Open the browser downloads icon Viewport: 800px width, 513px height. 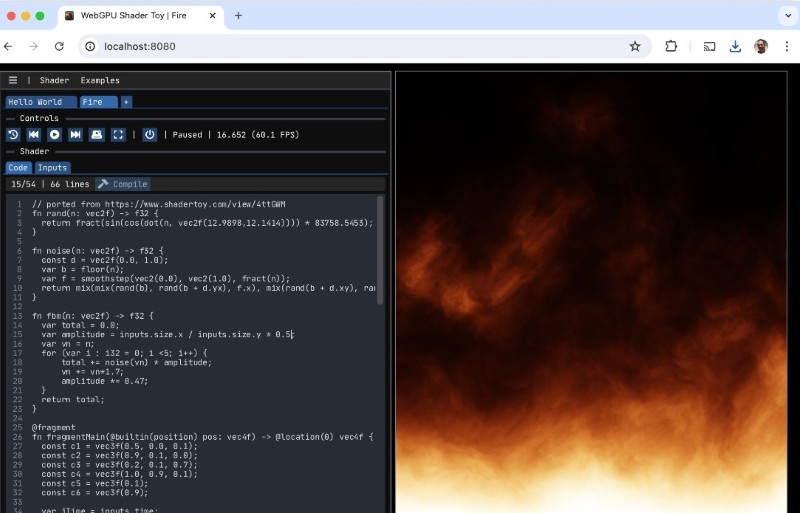coord(735,46)
